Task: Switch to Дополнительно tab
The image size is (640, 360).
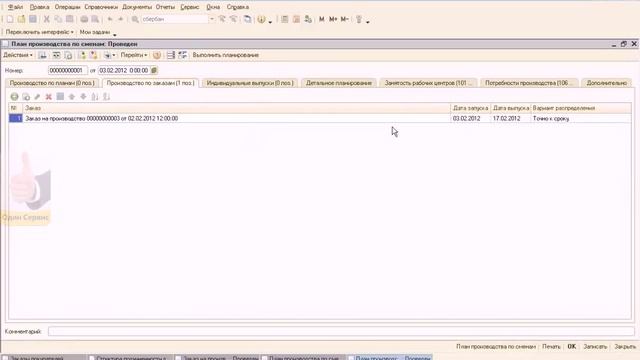Action: pos(607,83)
